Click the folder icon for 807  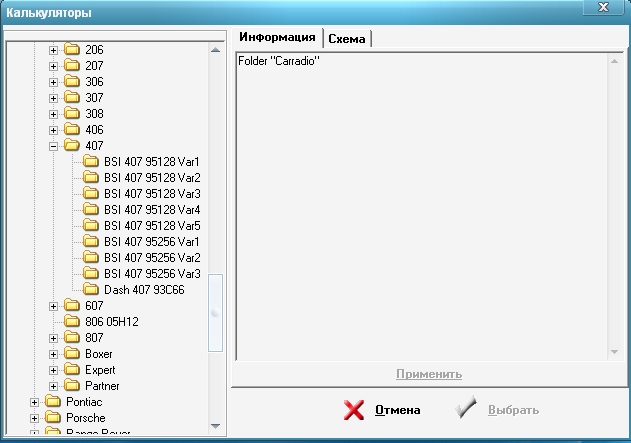point(72,338)
